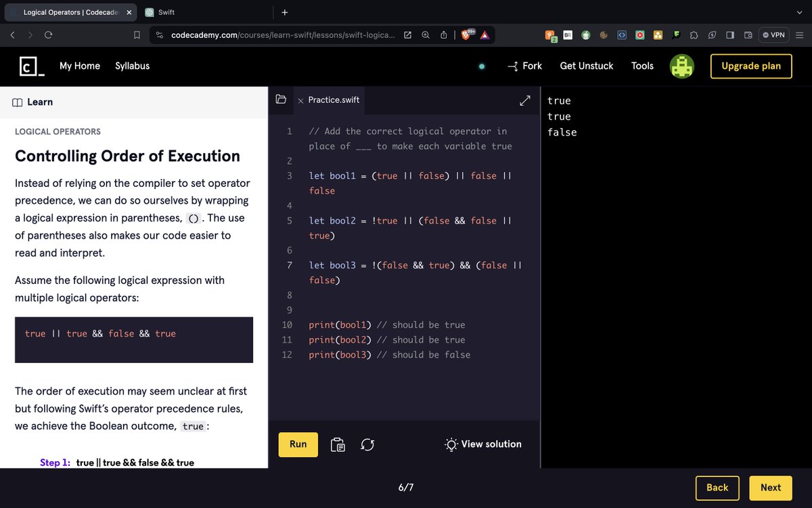Open the extensions puzzle piece menu
Viewport: 812px width, 508px height.
694,35
